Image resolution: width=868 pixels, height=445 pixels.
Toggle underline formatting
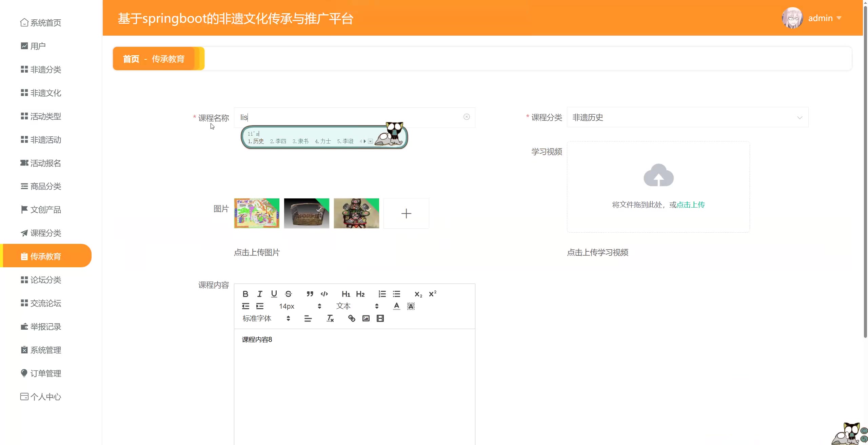point(274,294)
